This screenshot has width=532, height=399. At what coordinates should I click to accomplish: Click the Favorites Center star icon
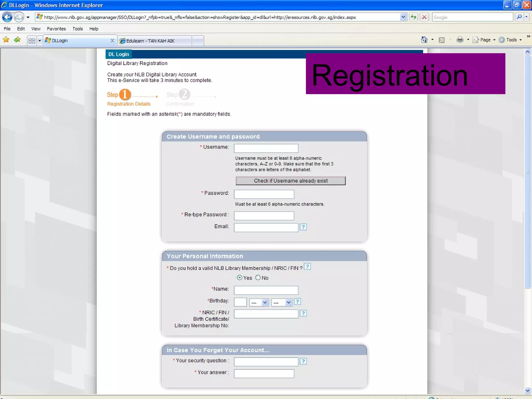(x=6, y=40)
